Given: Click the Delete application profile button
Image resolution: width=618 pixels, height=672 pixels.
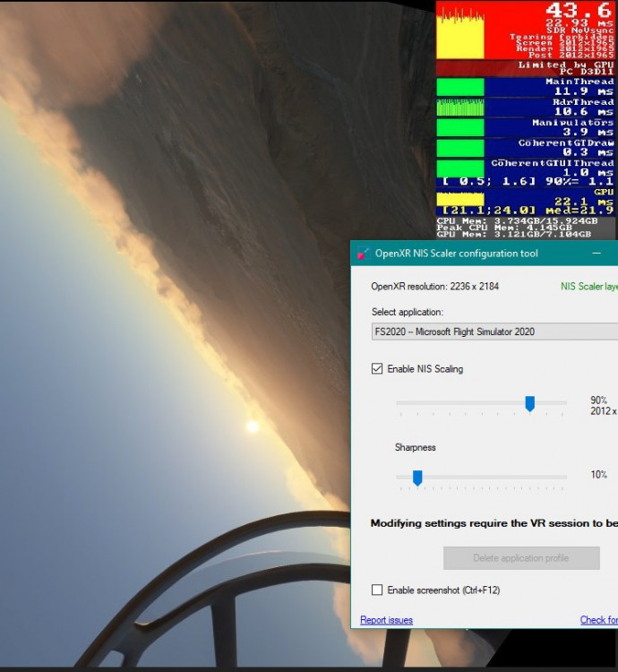Looking at the screenshot, I should click(x=521, y=558).
